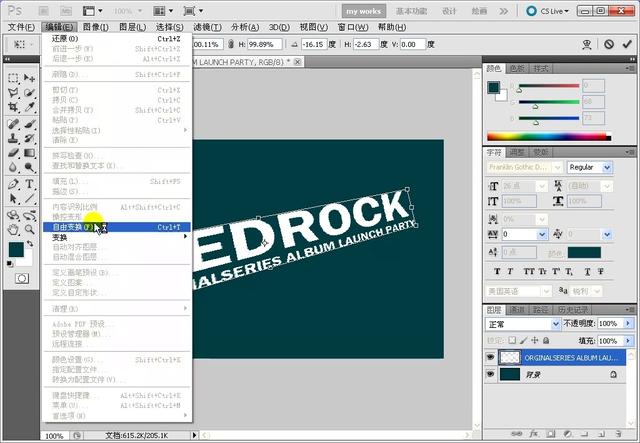Select the Zoom magnifier tool in toolbox
This screenshot has height=443, width=640.
click(29, 230)
